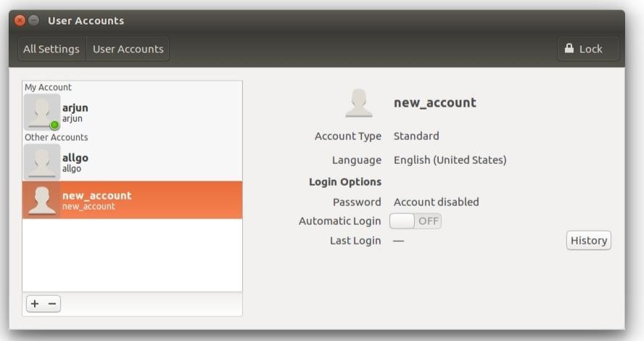
Task: Select the arjun account name under My Account
Action: pyautogui.click(x=75, y=108)
